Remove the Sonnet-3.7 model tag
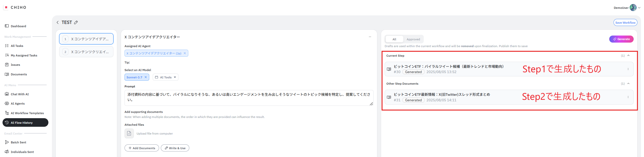 coord(146,77)
